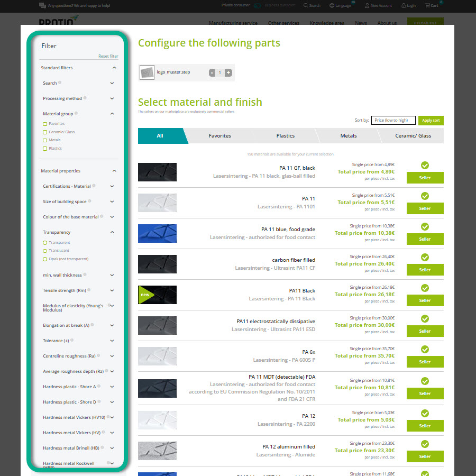Click the info icon next to Material group

76,113
